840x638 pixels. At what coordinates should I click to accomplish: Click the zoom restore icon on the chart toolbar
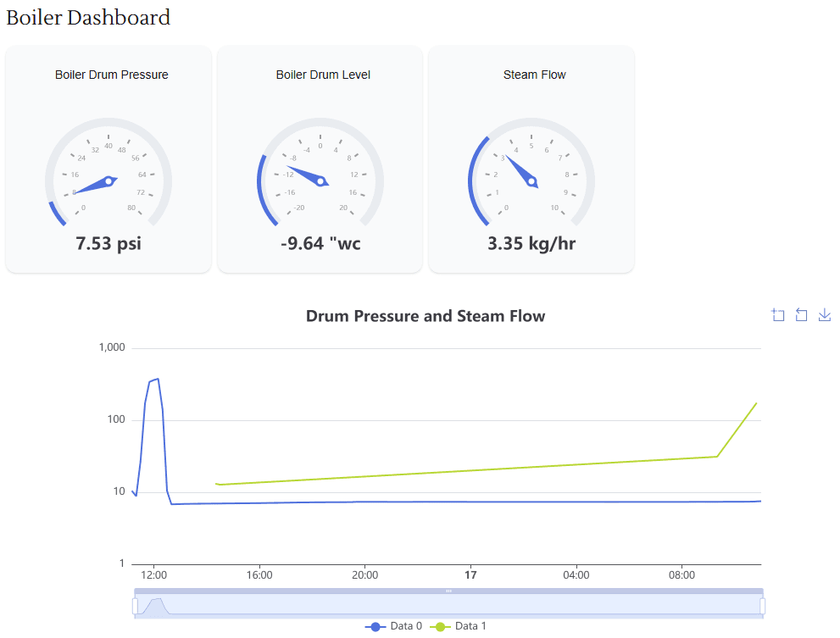pyautogui.click(x=801, y=314)
